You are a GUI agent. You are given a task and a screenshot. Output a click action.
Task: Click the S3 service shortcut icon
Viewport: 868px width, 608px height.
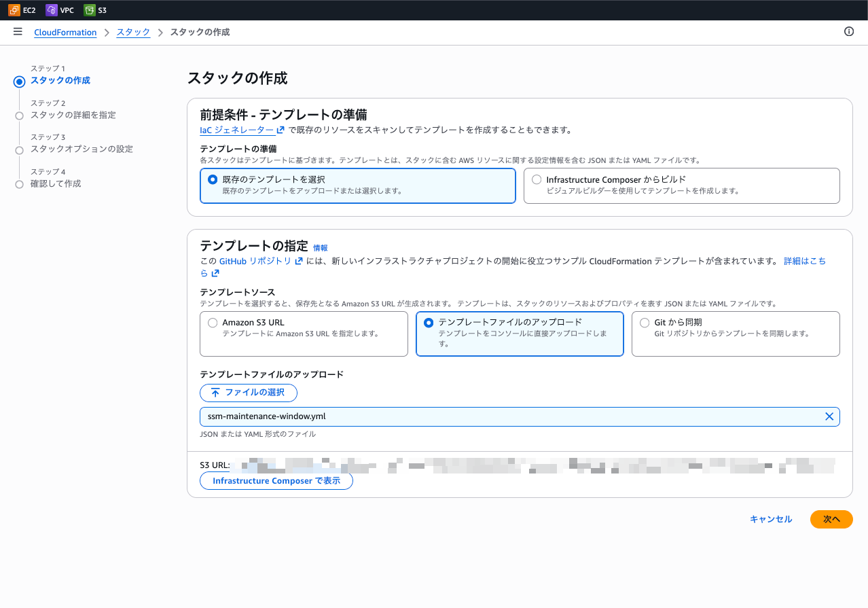90,10
